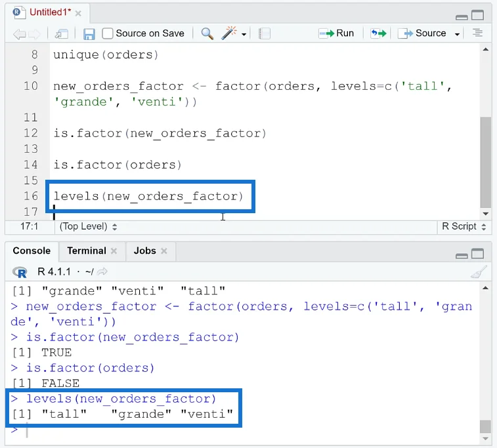Click the TRUE output in console
Viewport: 497px width, 448px height.
pos(56,352)
